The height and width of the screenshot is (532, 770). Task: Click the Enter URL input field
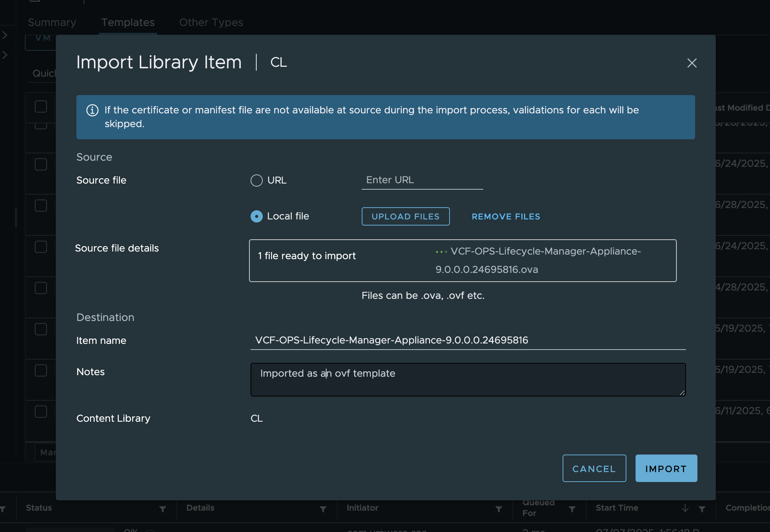pyautogui.click(x=422, y=180)
